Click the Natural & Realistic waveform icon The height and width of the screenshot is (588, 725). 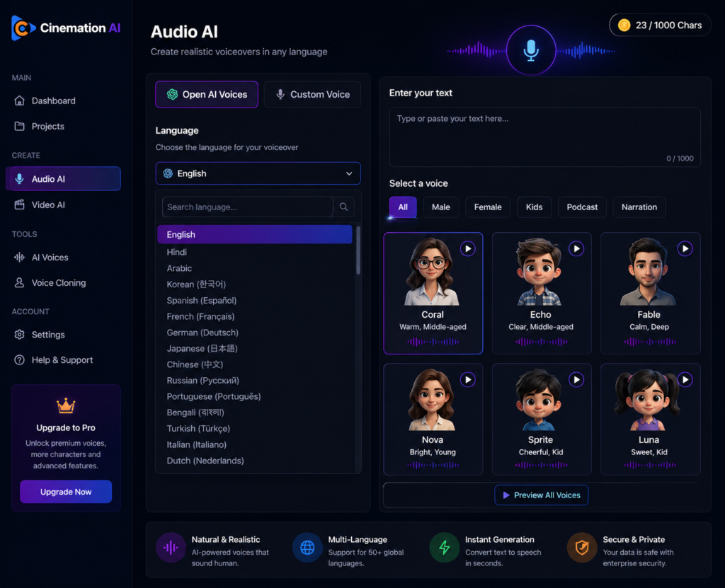click(x=171, y=548)
